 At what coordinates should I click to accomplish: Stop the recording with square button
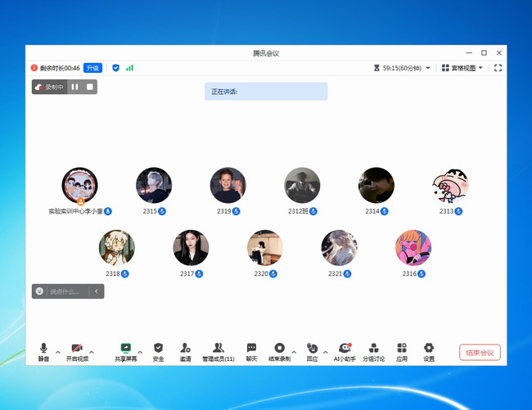pos(90,87)
